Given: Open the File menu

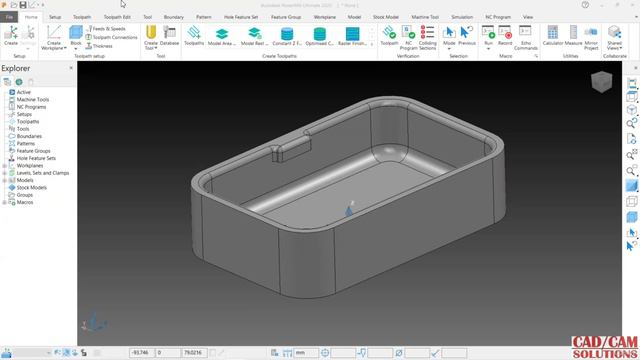Looking at the screenshot, I should pos(9,17).
